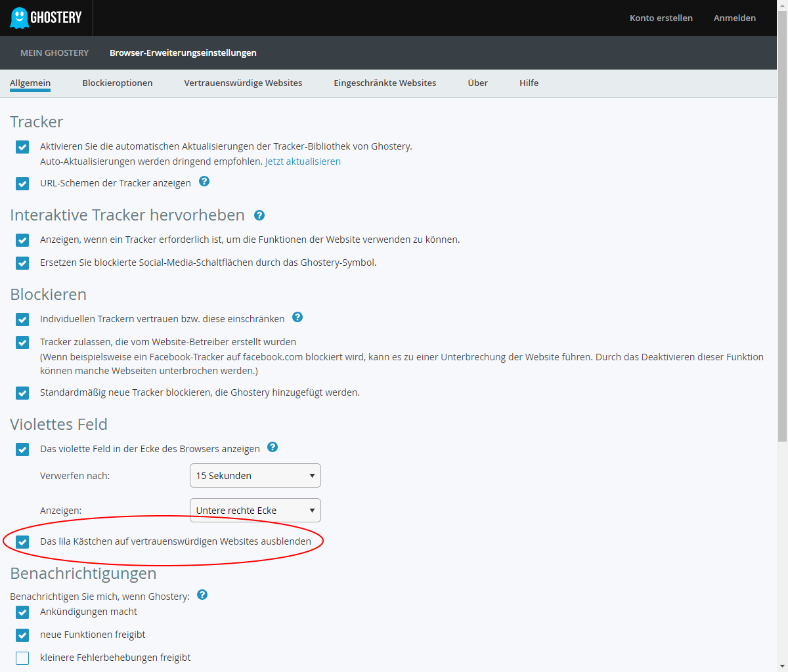Click 'Konto erstellen' link

(661, 18)
